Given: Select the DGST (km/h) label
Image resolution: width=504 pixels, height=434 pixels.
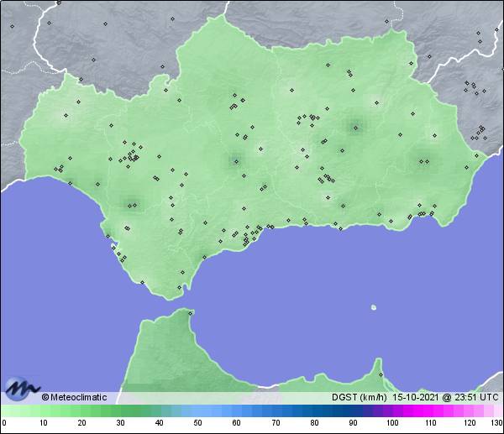Looking at the screenshot, I should [359, 397].
